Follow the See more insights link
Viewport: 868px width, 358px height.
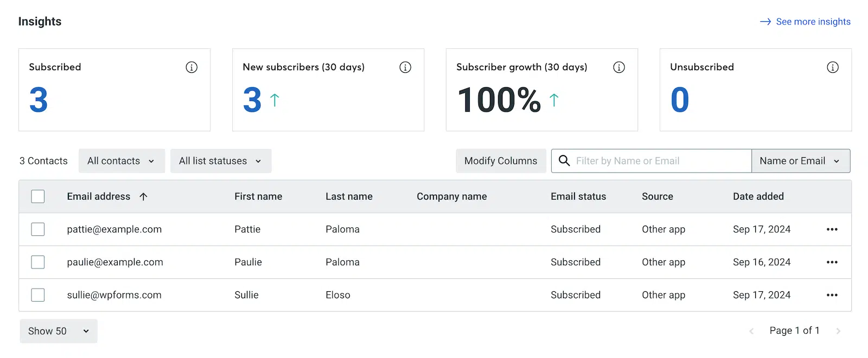(805, 22)
